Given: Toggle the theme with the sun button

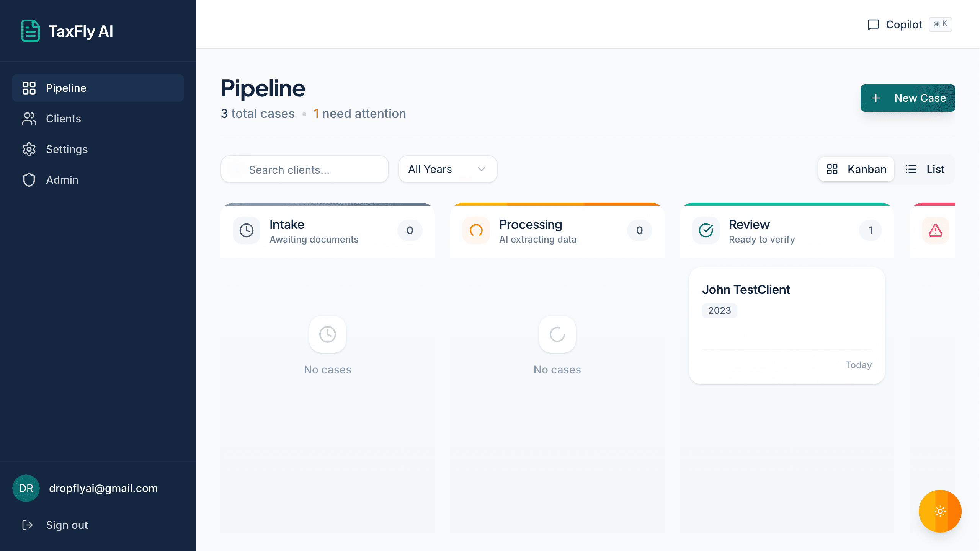Looking at the screenshot, I should 940,511.
